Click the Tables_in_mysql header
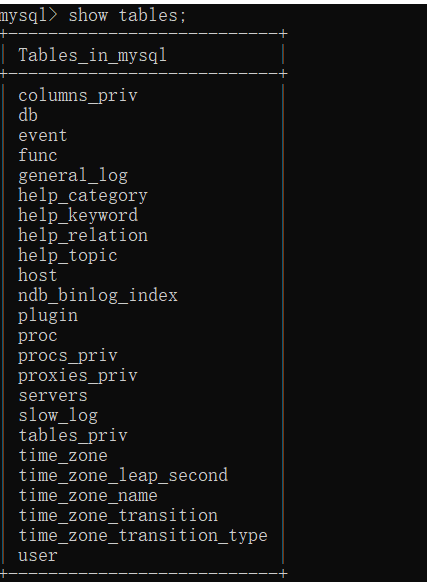The image size is (427, 582). tap(92, 56)
